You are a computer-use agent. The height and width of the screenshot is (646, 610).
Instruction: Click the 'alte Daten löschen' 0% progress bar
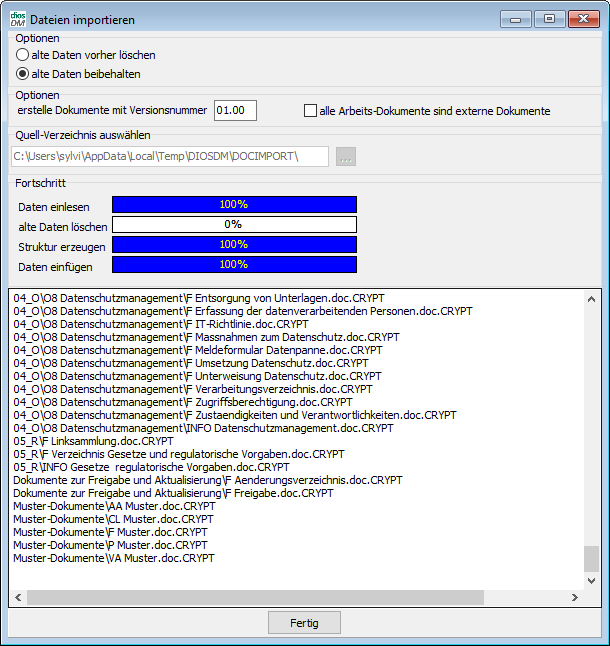pyautogui.click(x=234, y=225)
